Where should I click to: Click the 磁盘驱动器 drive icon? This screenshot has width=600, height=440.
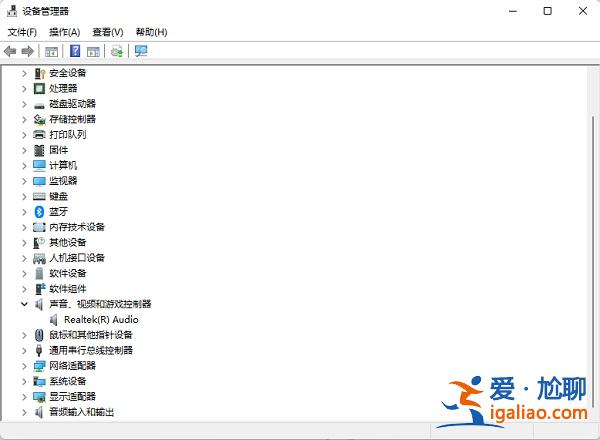[39, 105]
